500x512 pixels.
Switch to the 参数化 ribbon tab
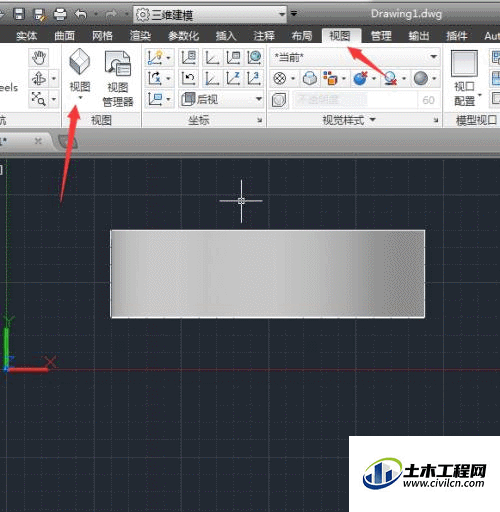[183, 36]
